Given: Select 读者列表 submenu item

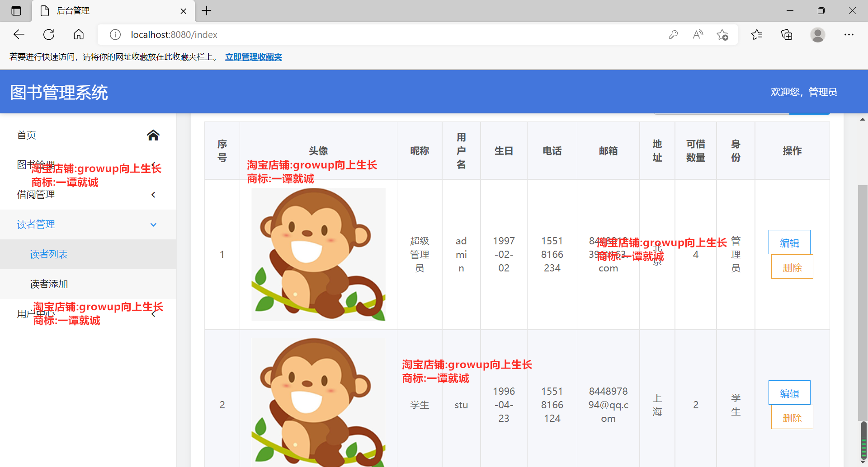Looking at the screenshot, I should (x=88, y=254).
